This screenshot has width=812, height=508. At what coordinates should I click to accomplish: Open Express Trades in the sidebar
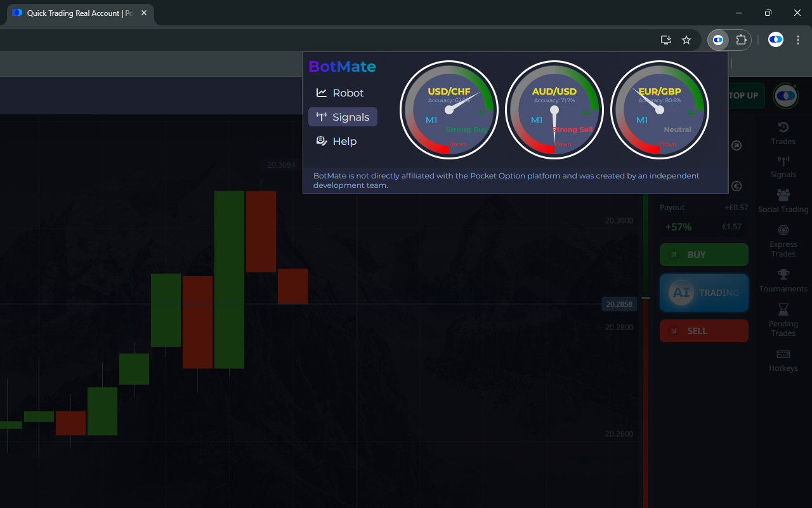(x=783, y=241)
